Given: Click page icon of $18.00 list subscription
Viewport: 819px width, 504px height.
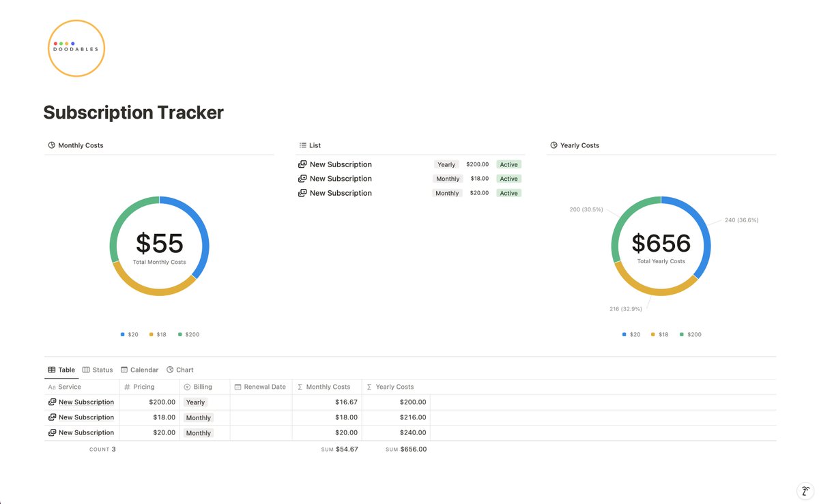Looking at the screenshot, I should coord(302,179).
